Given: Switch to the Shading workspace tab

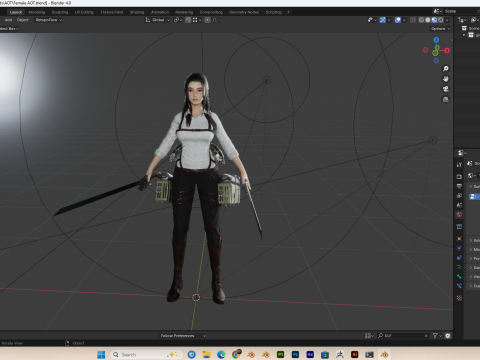Looking at the screenshot, I should click(x=137, y=12).
